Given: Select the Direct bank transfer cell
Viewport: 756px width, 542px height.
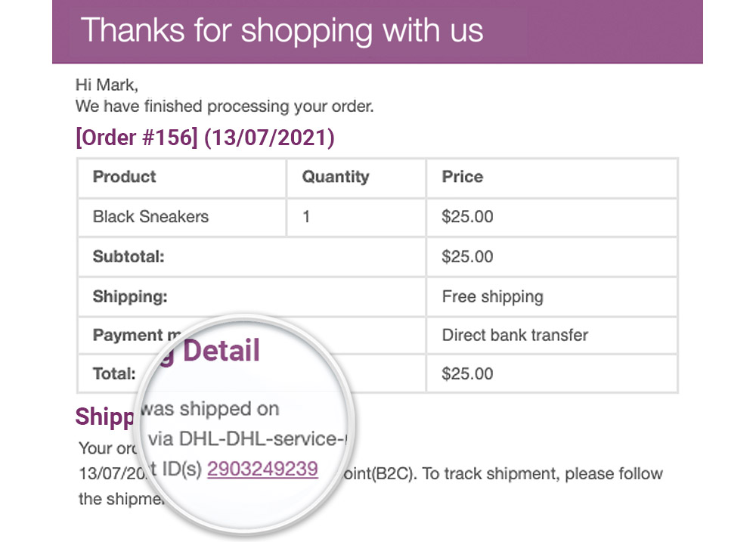Looking at the screenshot, I should pos(552,335).
